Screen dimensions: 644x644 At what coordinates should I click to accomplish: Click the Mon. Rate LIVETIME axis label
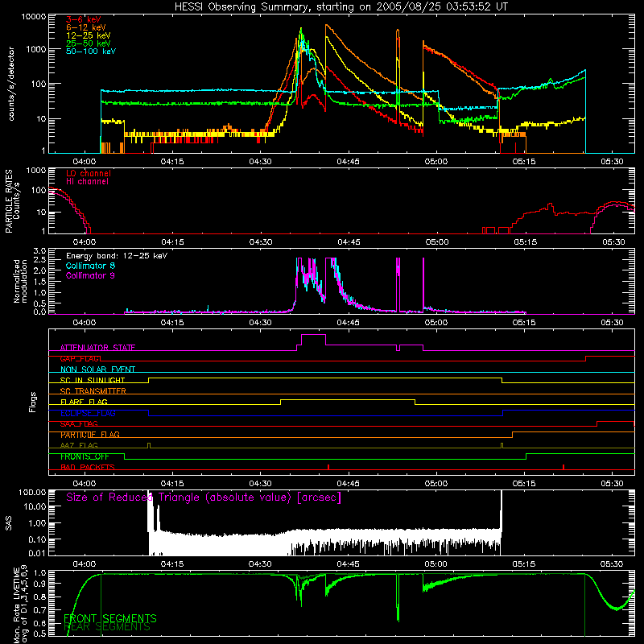[21, 604]
